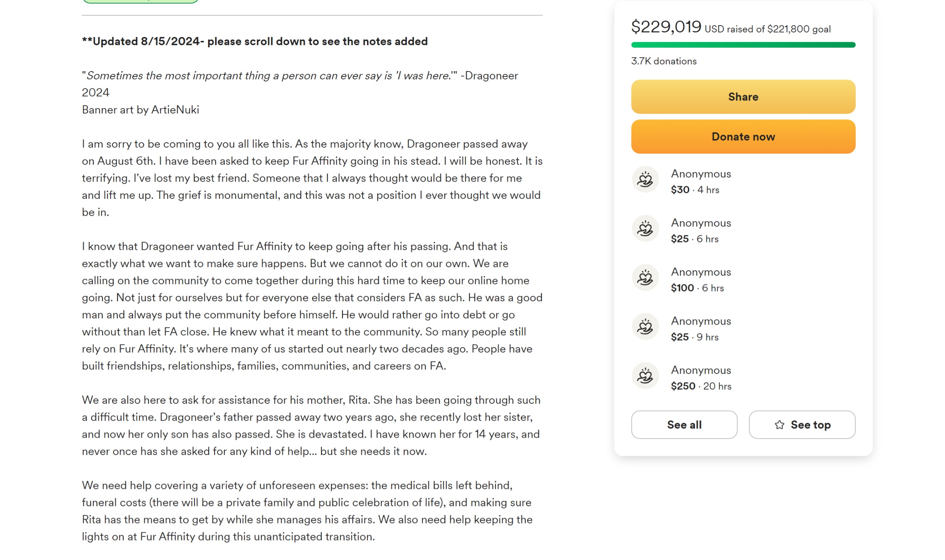
Task: Click the donor icon beside the $30 donation
Action: [x=645, y=179]
